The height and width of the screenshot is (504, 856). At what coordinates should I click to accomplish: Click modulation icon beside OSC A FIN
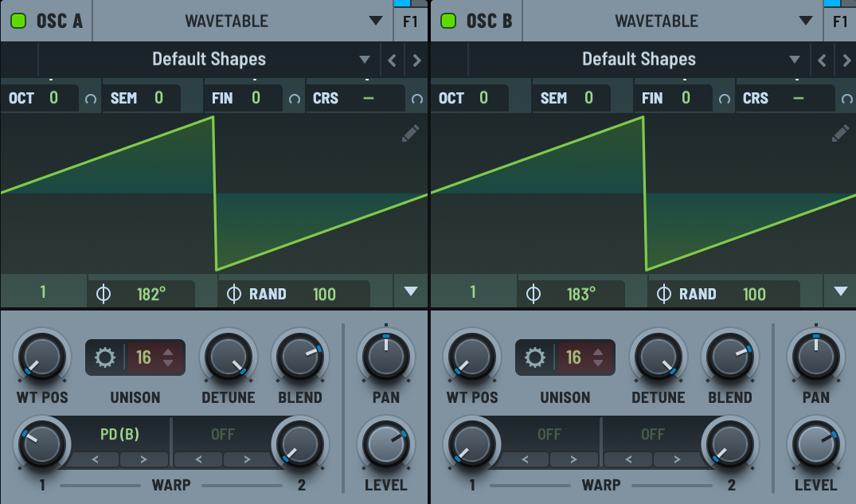[295, 99]
